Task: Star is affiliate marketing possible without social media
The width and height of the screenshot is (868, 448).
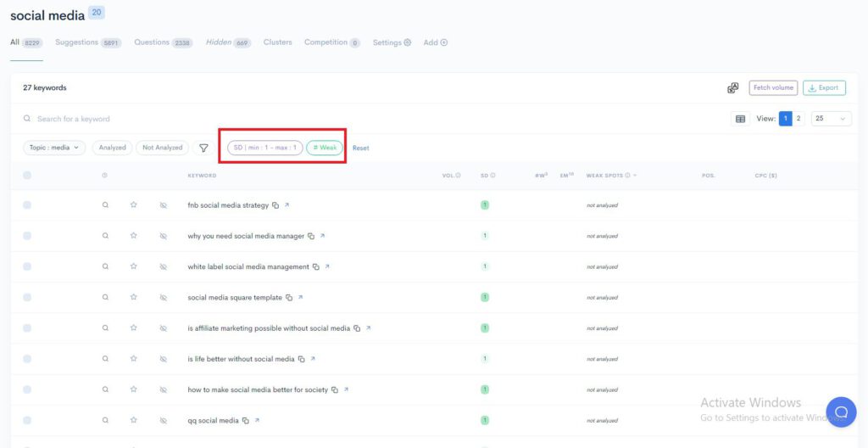Action: click(133, 328)
